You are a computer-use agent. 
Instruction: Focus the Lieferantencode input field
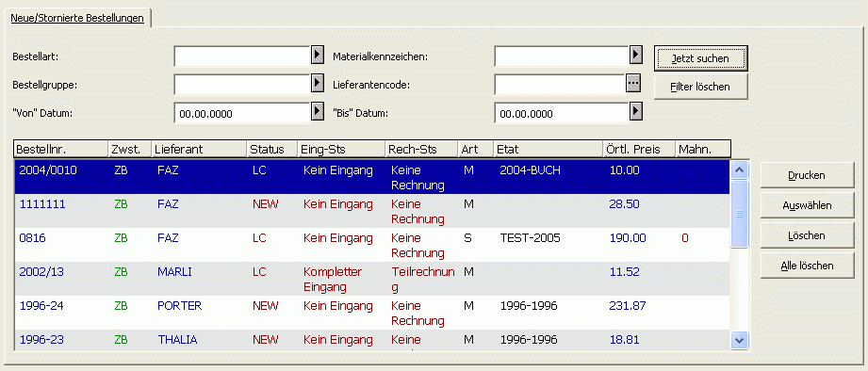pyautogui.click(x=560, y=84)
